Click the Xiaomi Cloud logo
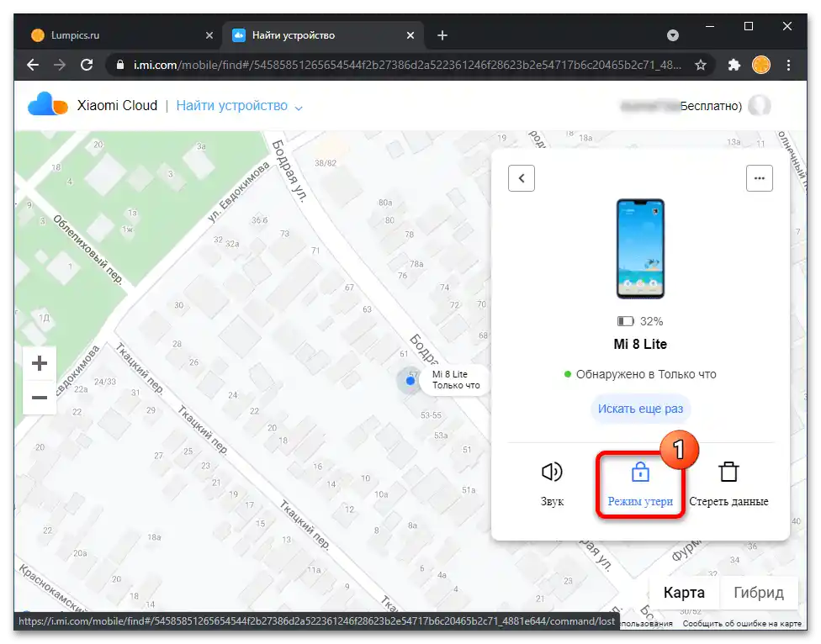 coord(47,104)
